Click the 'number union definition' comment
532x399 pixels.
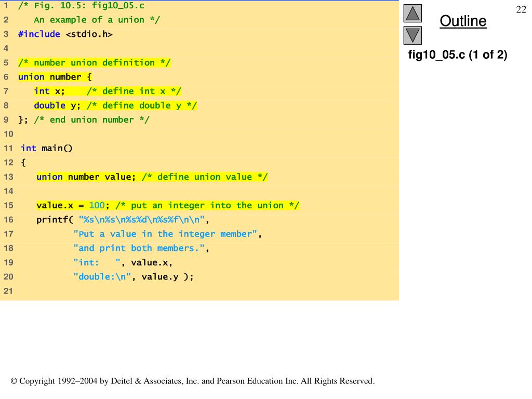pyautogui.click(x=95, y=63)
